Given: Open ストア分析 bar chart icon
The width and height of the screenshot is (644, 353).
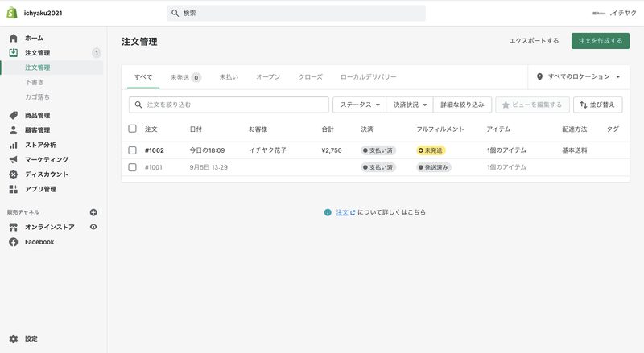Looking at the screenshot, I should [x=14, y=145].
